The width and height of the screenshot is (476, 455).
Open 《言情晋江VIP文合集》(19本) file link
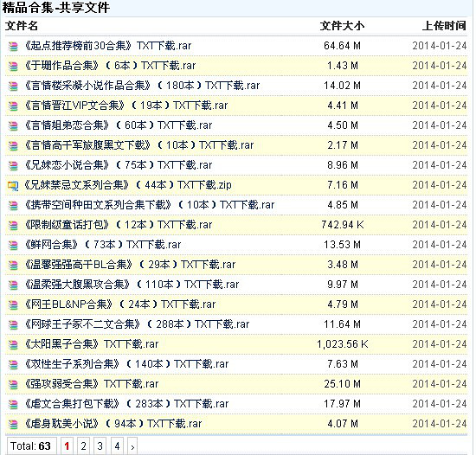pyautogui.click(x=126, y=106)
